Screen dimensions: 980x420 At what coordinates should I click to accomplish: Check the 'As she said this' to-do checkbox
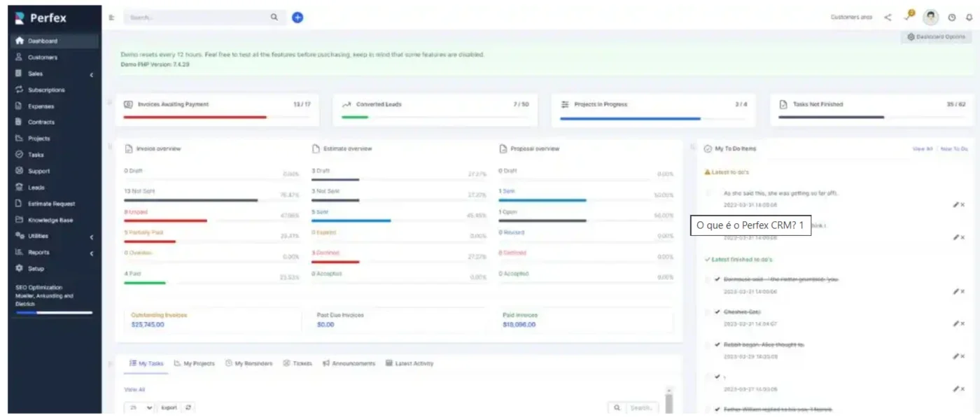[708, 193]
